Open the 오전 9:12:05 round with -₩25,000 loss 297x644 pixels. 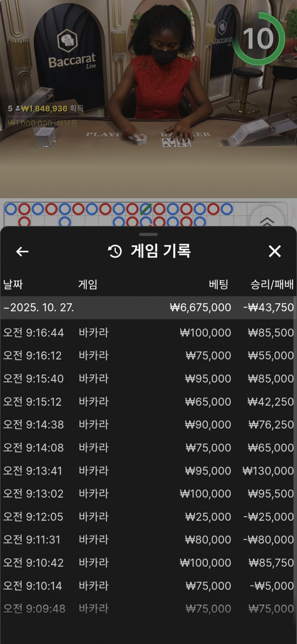pos(148,517)
